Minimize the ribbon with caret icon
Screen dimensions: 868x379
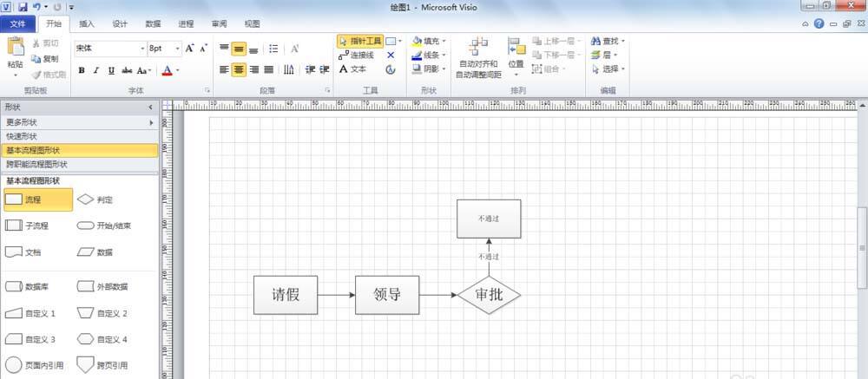coord(806,23)
